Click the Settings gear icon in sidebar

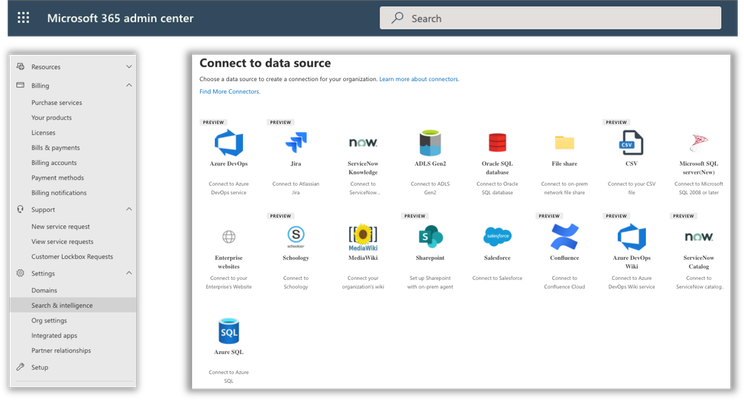20,273
